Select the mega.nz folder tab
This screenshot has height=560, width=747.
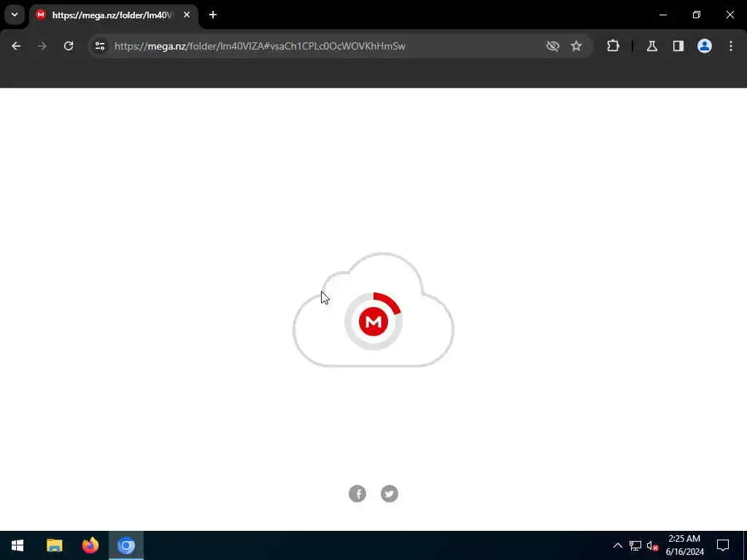pos(113,15)
